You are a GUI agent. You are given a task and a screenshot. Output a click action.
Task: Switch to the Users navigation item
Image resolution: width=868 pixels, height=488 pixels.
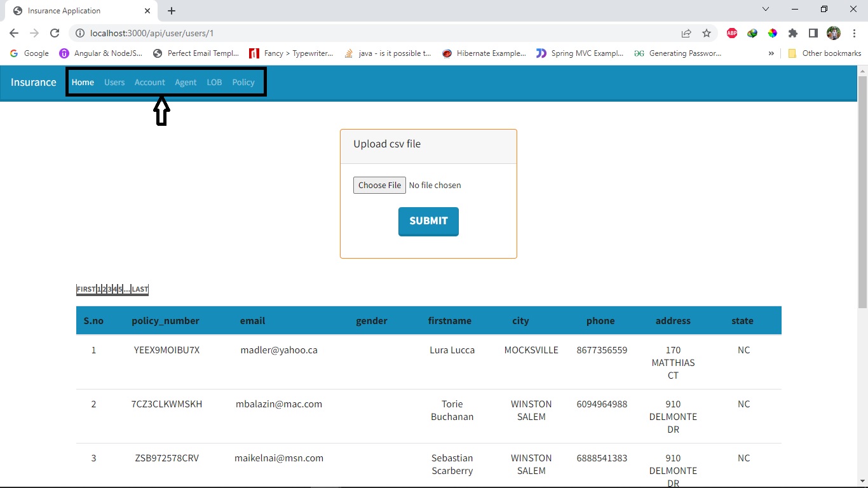tap(114, 82)
